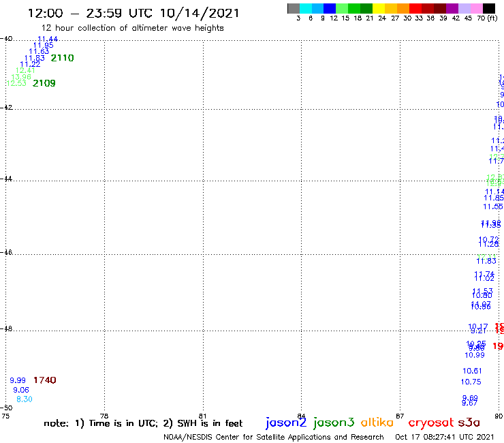Select the longitude axis label 87
The image size is (504, 443).
(400, 416)
